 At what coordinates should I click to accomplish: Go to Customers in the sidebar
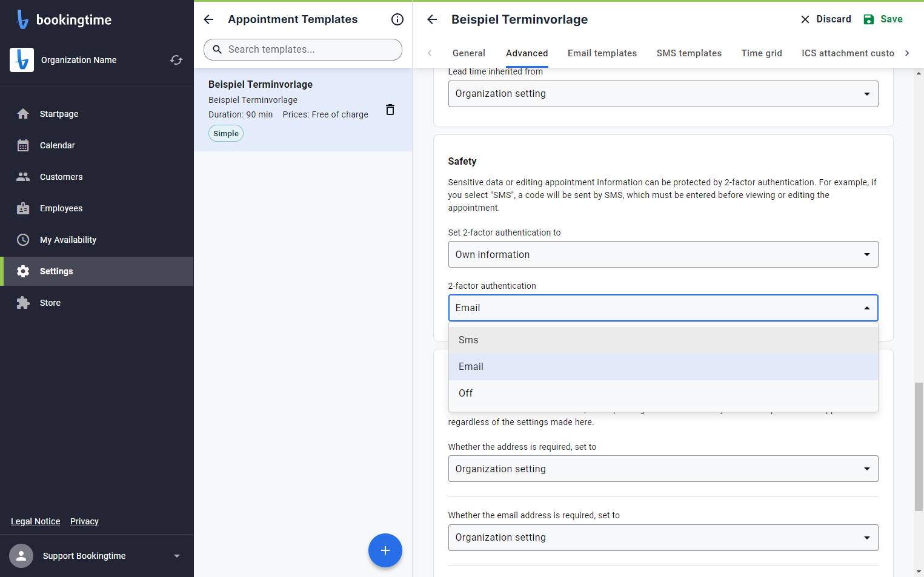point(97,177)
